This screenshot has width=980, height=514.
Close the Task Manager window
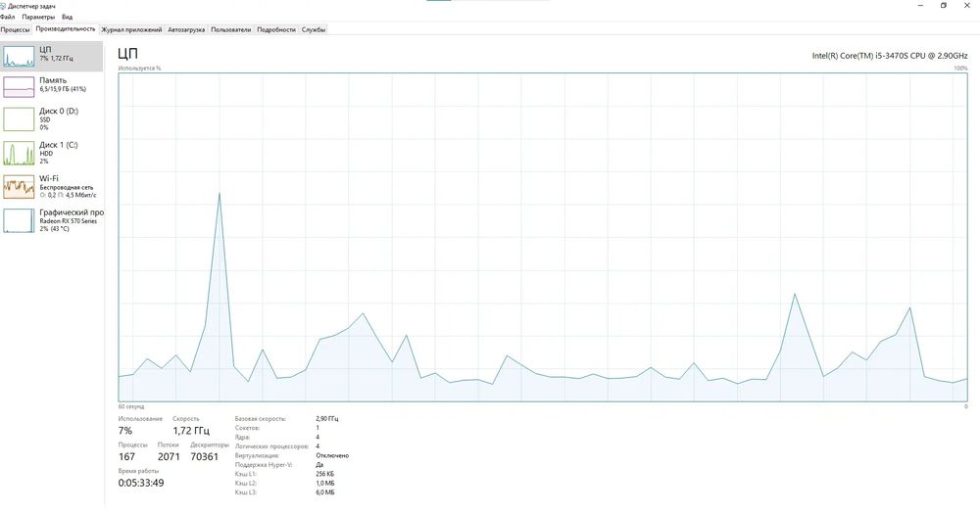click(967, 5)
